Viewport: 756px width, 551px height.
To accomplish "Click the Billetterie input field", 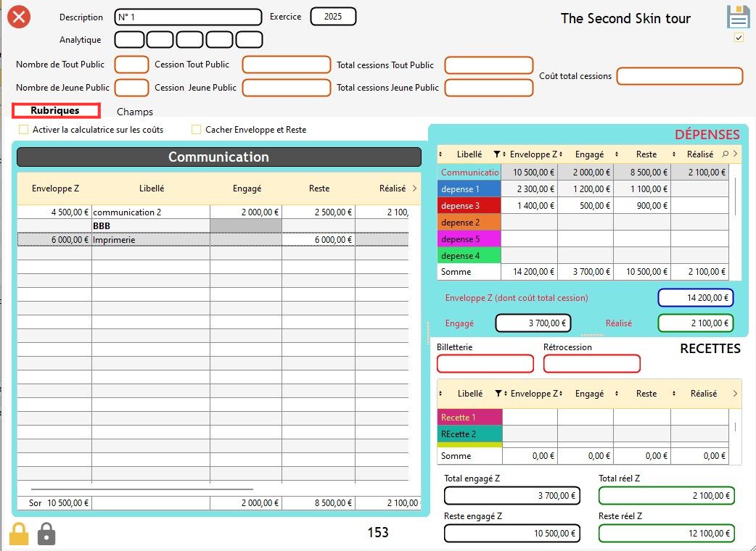I will (485, 364).
